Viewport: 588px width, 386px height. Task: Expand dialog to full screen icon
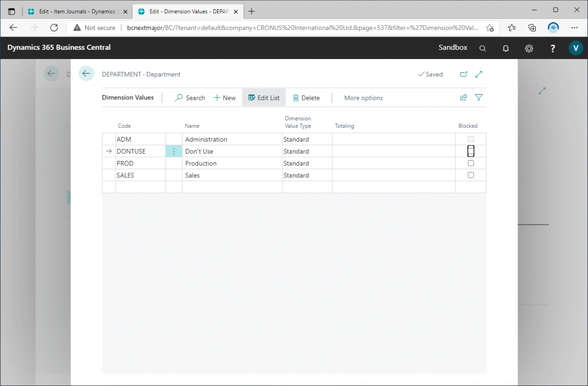tap(479, 74)
